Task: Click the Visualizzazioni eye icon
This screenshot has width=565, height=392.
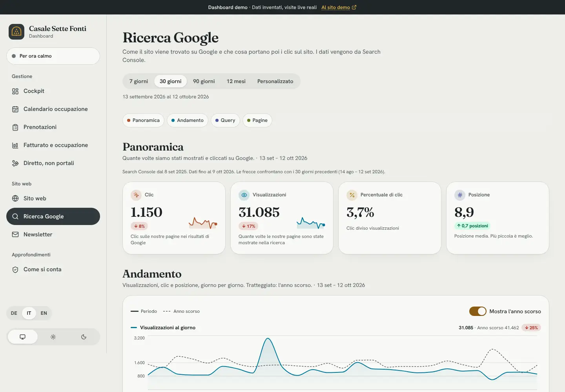Action: pos(244,195)
